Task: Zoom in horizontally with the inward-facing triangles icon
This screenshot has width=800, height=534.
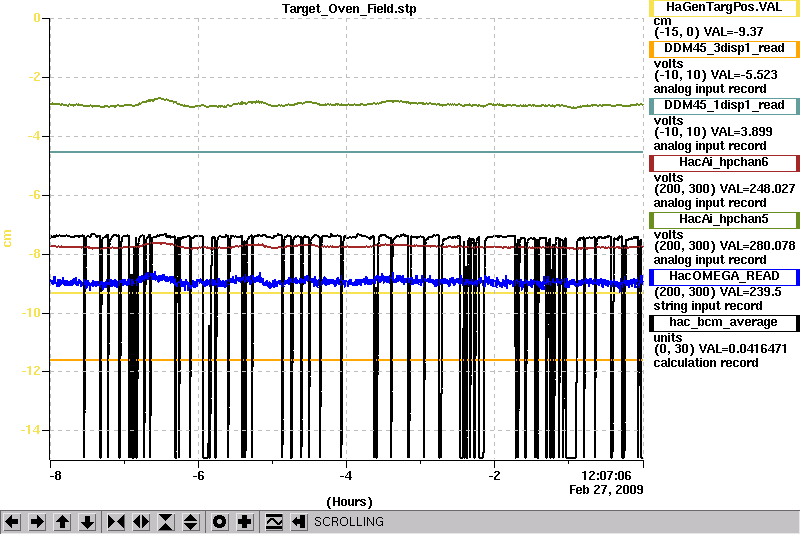Action: pyautogui.click(x=116, y=522)
